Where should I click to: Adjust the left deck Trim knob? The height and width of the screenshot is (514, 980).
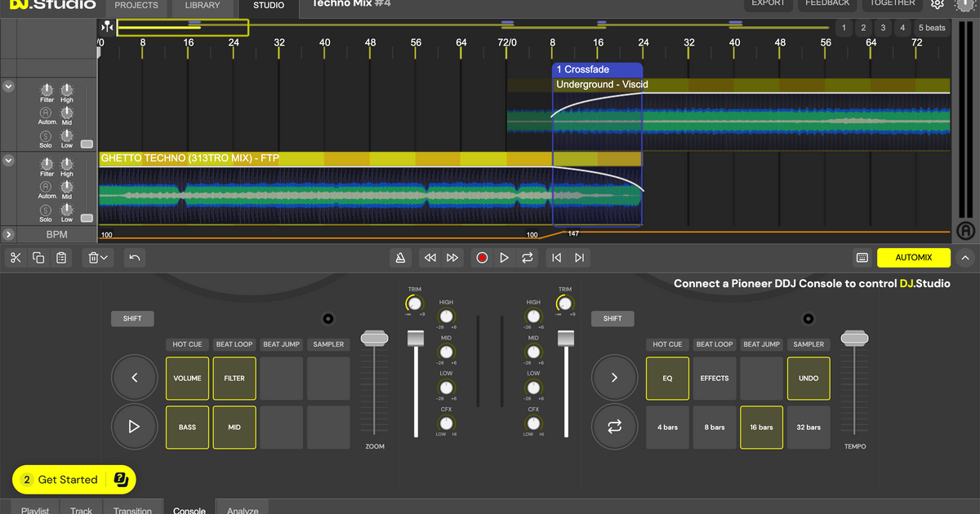click(x=414, y=303)
